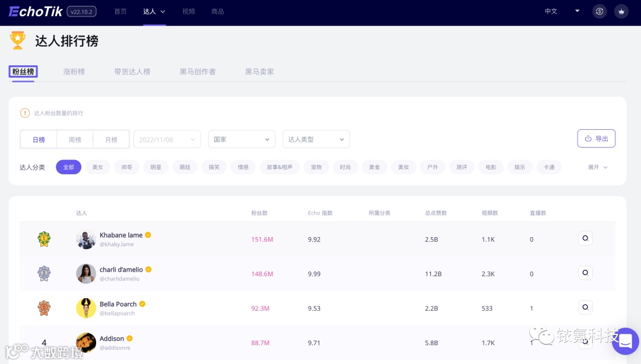Filter by 萌娃 category
The image size is (641, 364).
point(185,167)
